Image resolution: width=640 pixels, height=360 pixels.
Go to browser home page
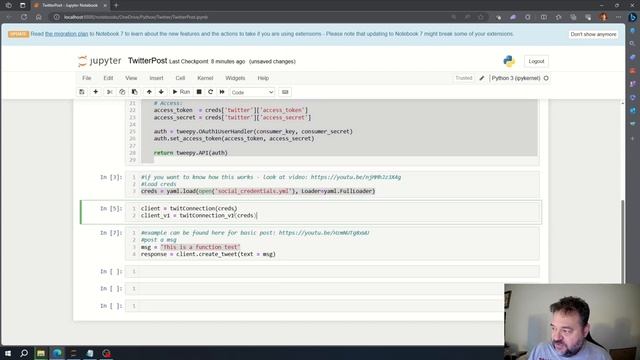38,17
